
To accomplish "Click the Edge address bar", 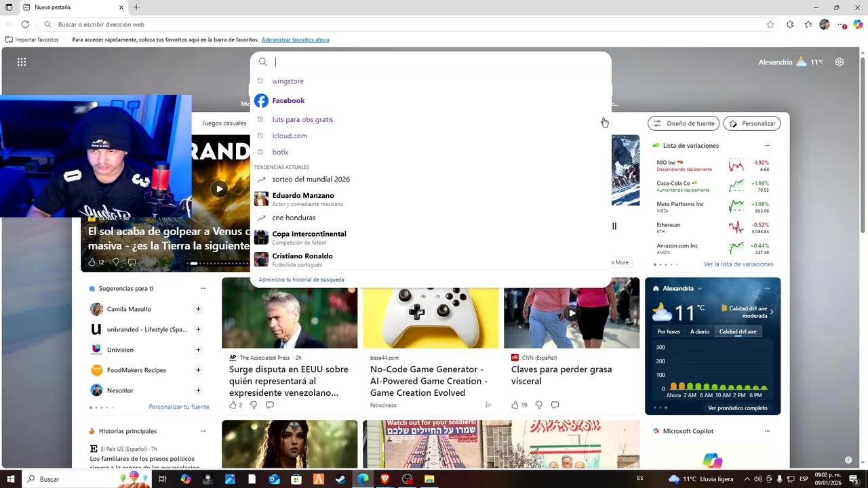I will [x=407, y=24].
